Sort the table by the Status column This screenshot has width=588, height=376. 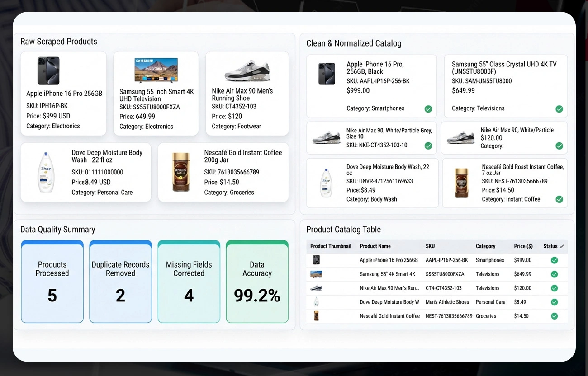coord(554,246)
